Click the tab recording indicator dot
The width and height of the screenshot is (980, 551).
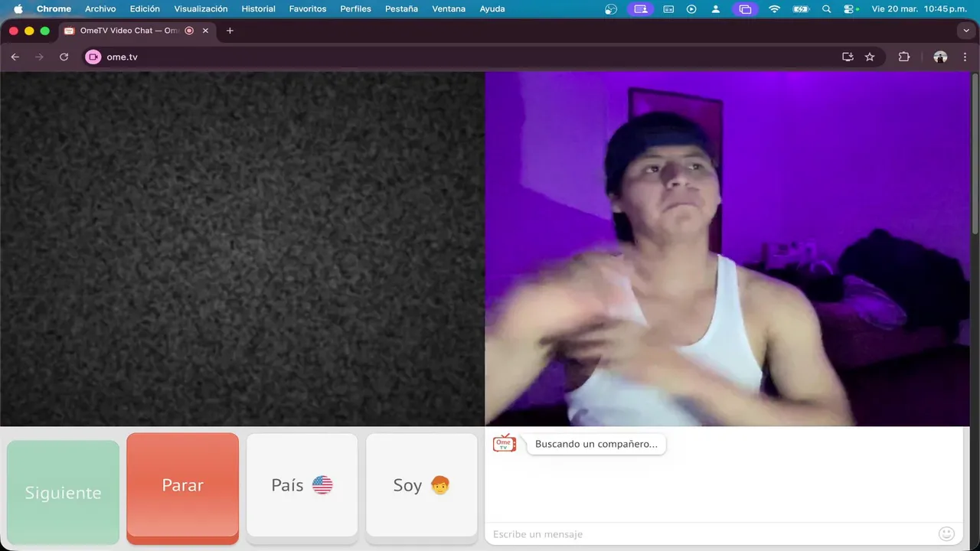[x=189, y=31]
